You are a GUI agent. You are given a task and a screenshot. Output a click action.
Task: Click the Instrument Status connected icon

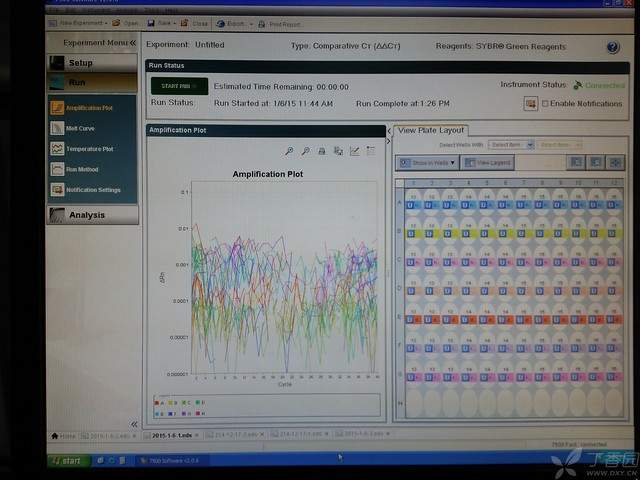578,85
